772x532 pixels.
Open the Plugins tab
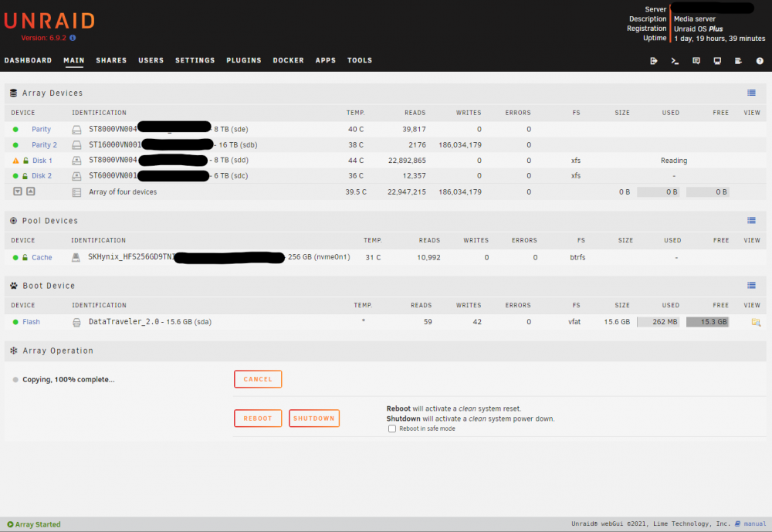coord(244,60)
